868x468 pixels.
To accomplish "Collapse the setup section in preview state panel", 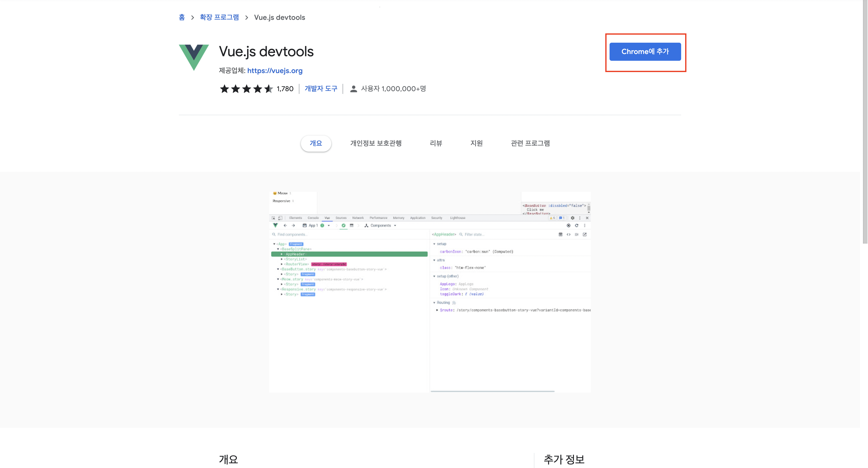I will [434, 244].
